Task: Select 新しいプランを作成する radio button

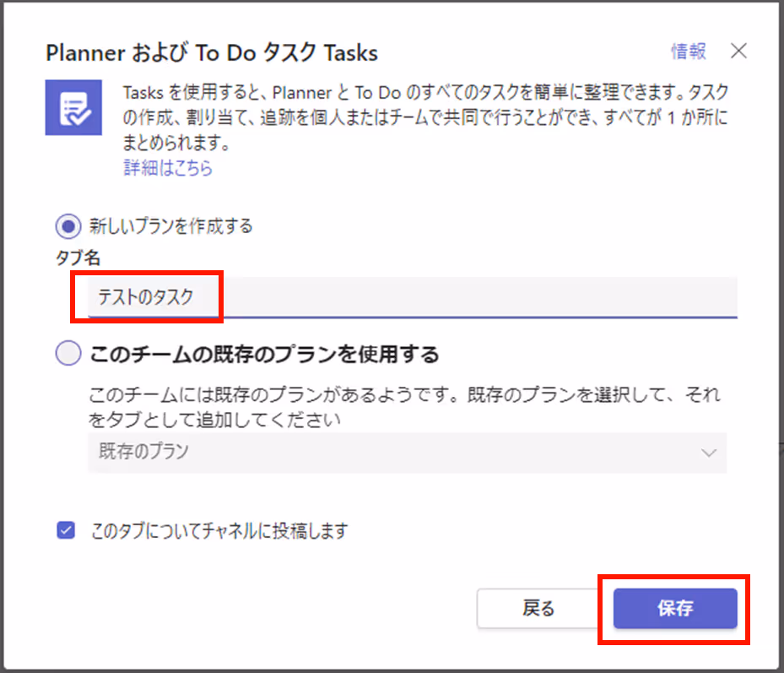Action: (68, 226)
